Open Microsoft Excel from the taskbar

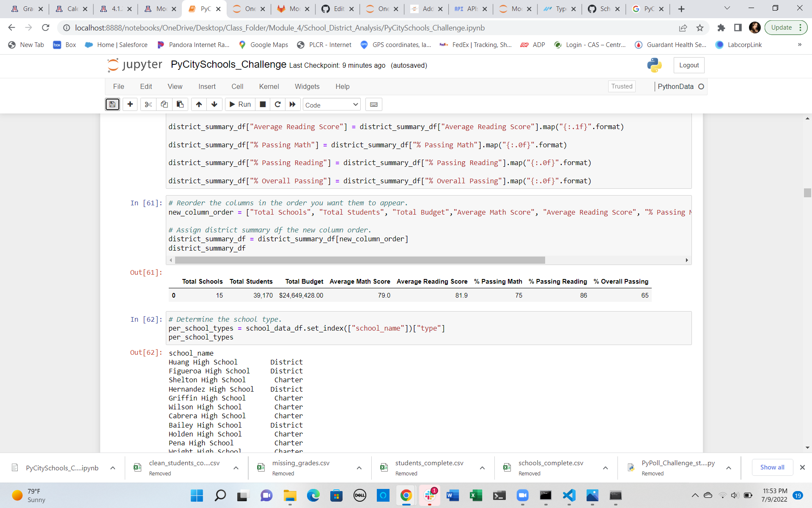click(476, 495)
